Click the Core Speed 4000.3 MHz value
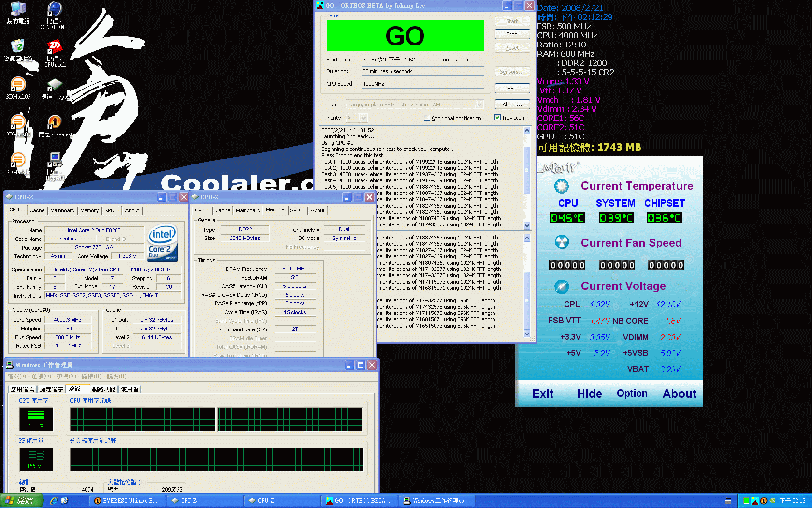The image size is (812, 508). click(68, 320)
